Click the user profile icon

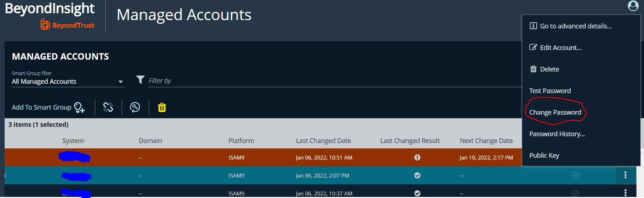(633, 6)
